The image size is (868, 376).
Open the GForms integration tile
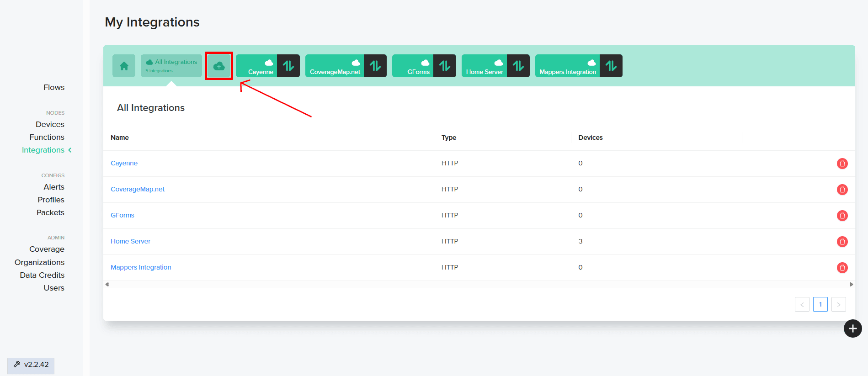(x=413, y=66)
